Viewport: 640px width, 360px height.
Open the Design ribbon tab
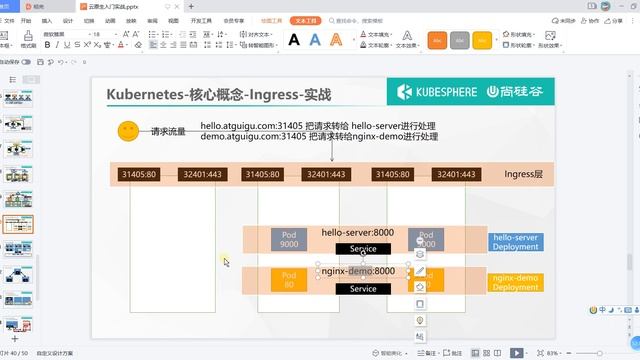pos(68,20)
